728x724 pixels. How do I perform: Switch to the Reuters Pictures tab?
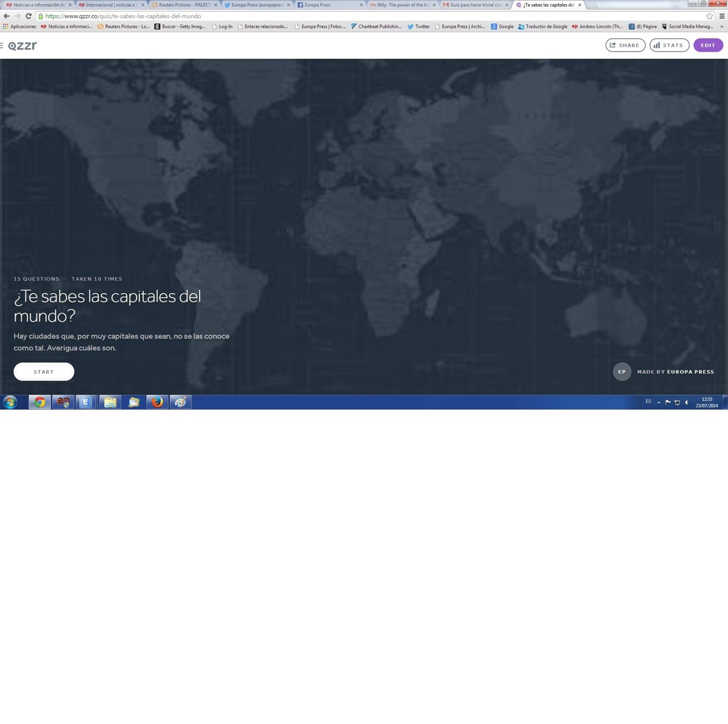pyautogui.click(x=182, y=5)
